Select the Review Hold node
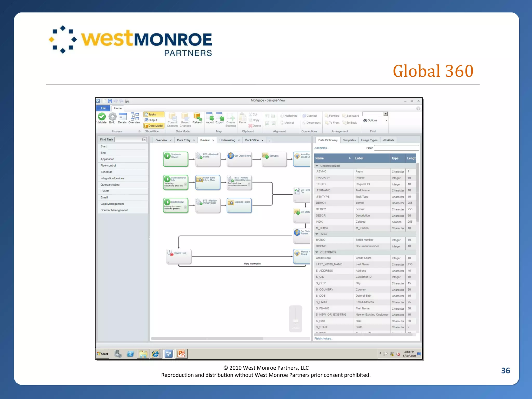 click(179, 257)
